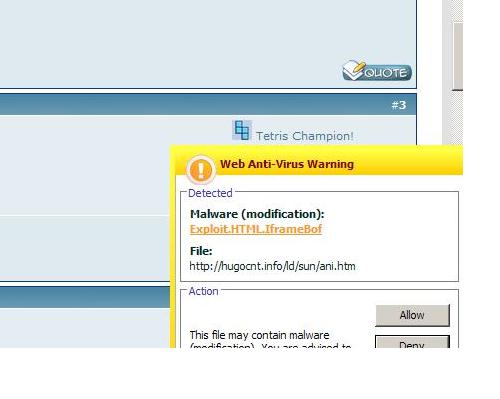Click the orange warning exclamation icon
500x399 pixels.
pos(200,170)
